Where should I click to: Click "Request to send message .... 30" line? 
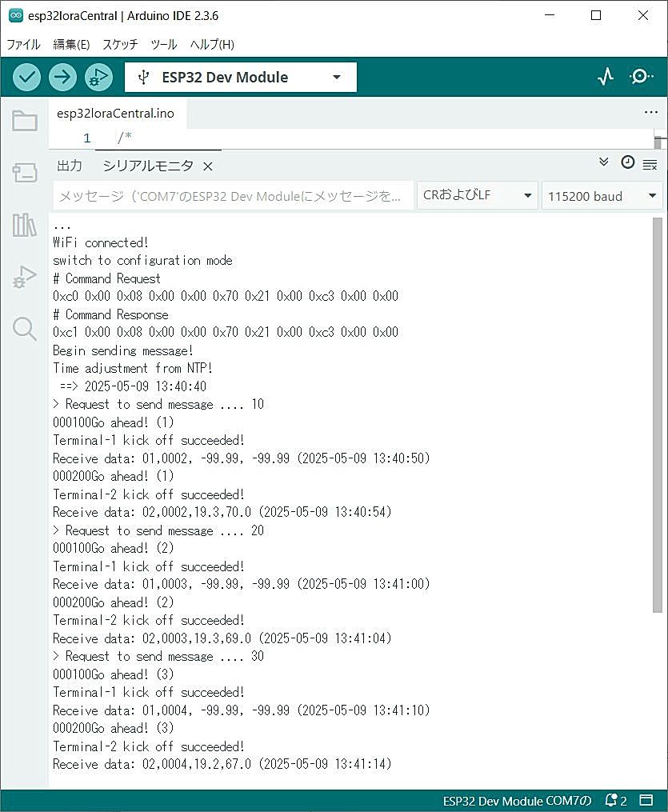click(x=158, y=656)
